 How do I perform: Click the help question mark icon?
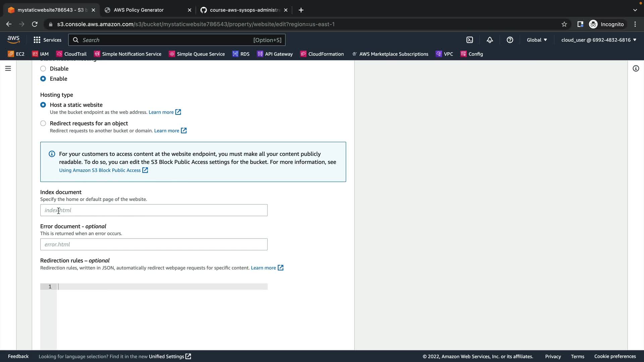510,40
